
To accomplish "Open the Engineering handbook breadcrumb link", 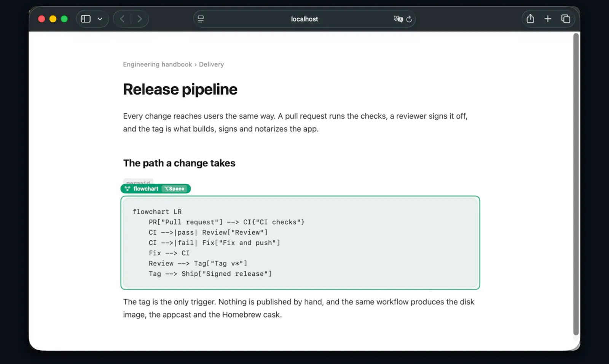I will [158, 64].
